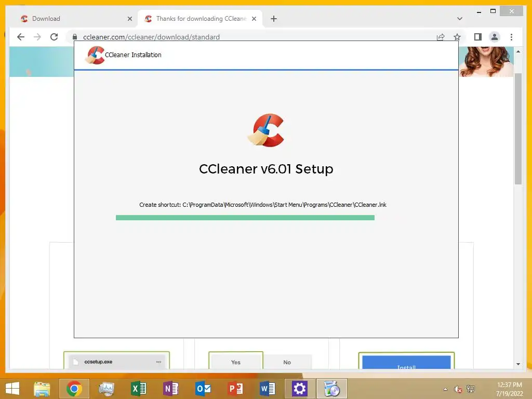Open a new Chrome tab
The image size is (532, 399).
[274, 19]
